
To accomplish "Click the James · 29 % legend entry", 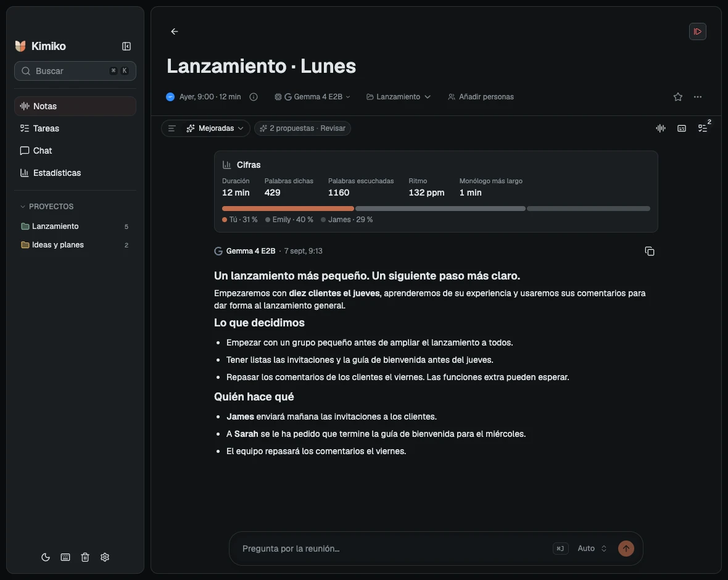I will click(347, 220).
